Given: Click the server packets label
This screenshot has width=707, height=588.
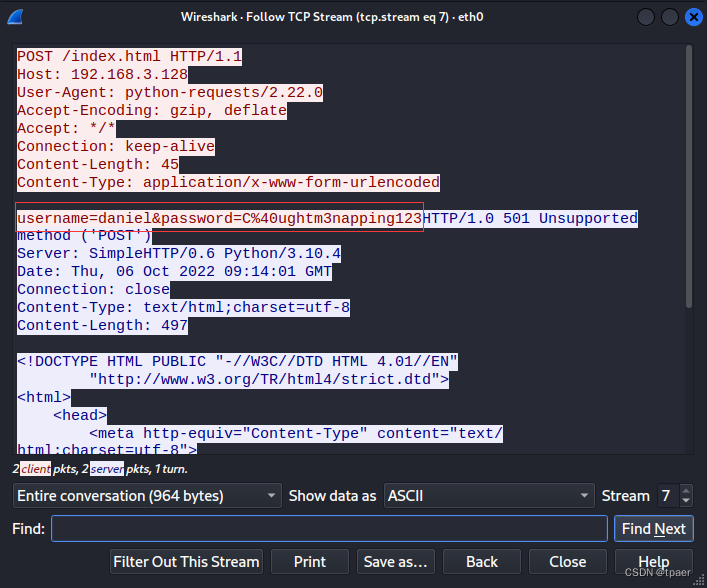Looking at the screenshot, I should (107, 469).
